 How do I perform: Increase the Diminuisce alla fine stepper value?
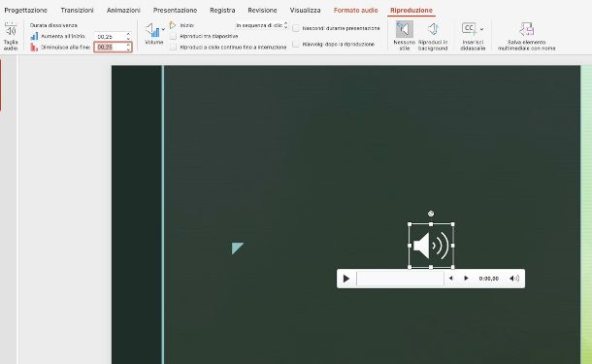click(128, 45)
